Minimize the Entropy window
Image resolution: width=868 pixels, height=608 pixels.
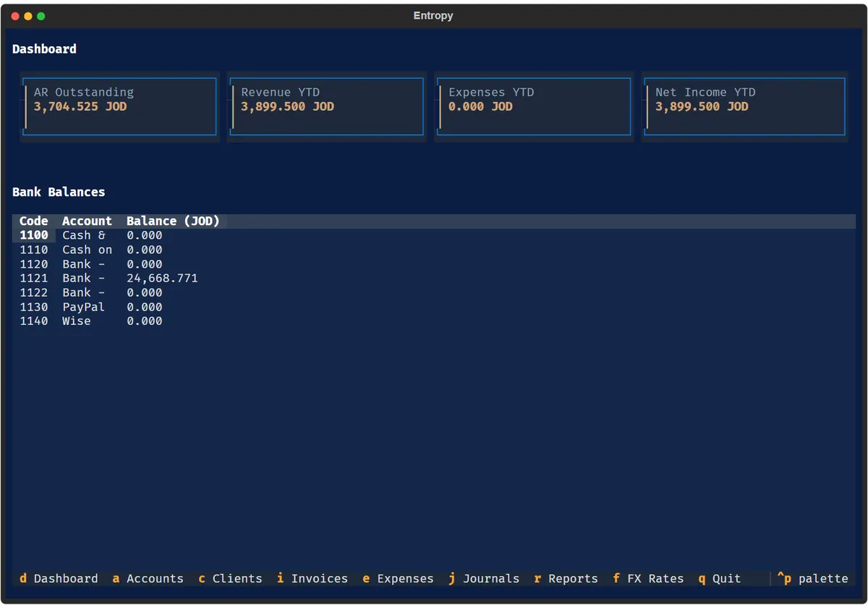coord(28,16)
